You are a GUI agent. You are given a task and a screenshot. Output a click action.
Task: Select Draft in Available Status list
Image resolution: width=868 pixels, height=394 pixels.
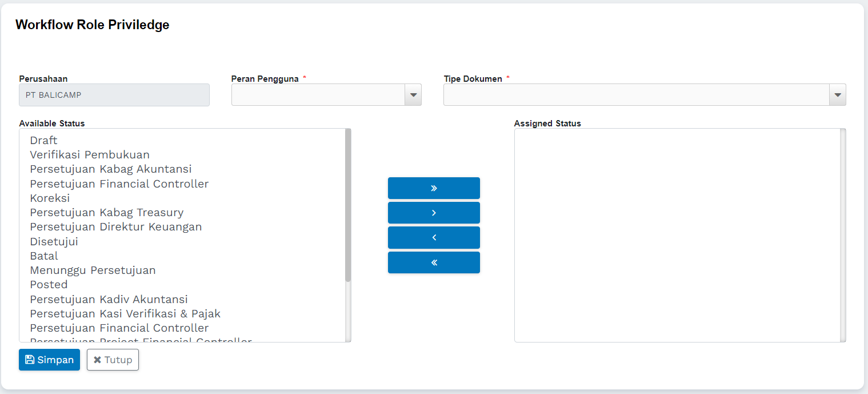tap(44, 140)
